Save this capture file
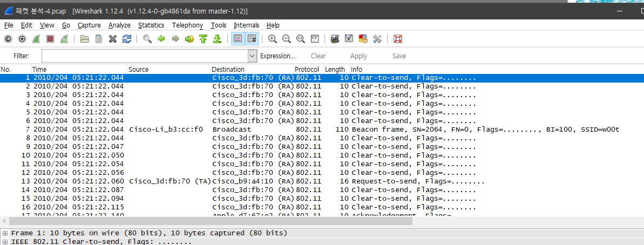The width and height of the screenshot is (644, 245). click(99, 39)
